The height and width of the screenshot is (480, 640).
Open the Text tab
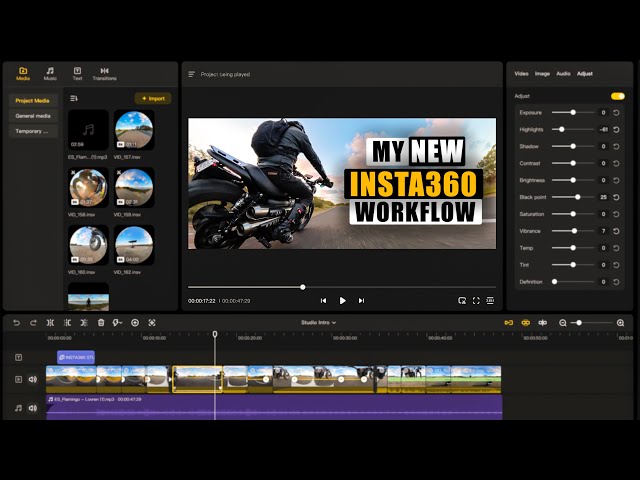(x=77, y=74)
